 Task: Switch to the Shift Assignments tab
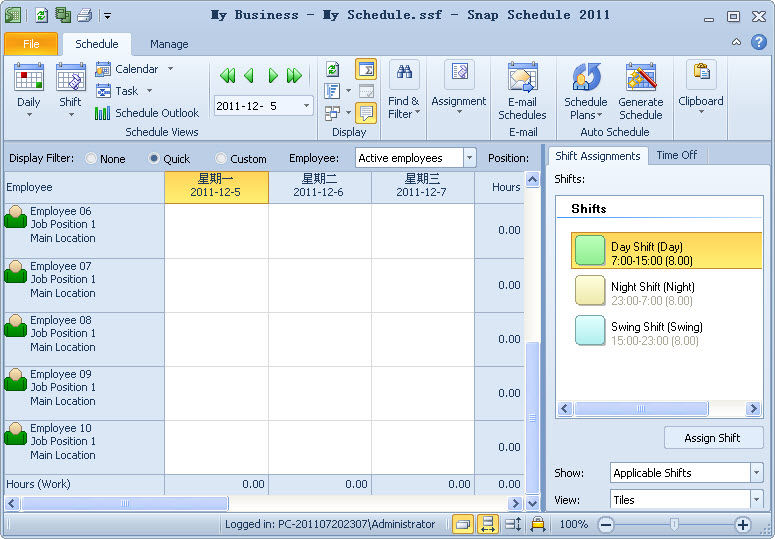[598, 156]
